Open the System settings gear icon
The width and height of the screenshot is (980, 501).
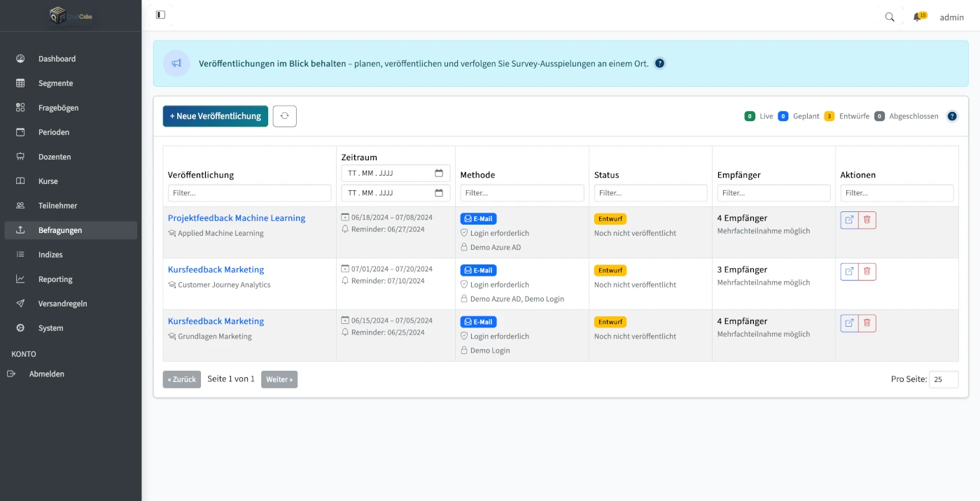tap(20, 327)
